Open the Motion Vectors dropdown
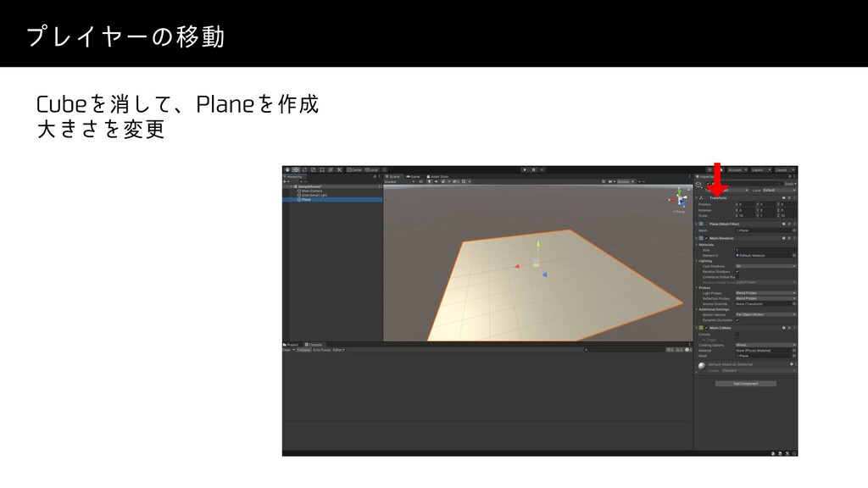This screenshot has width=868, height=488. coord(765,315)
